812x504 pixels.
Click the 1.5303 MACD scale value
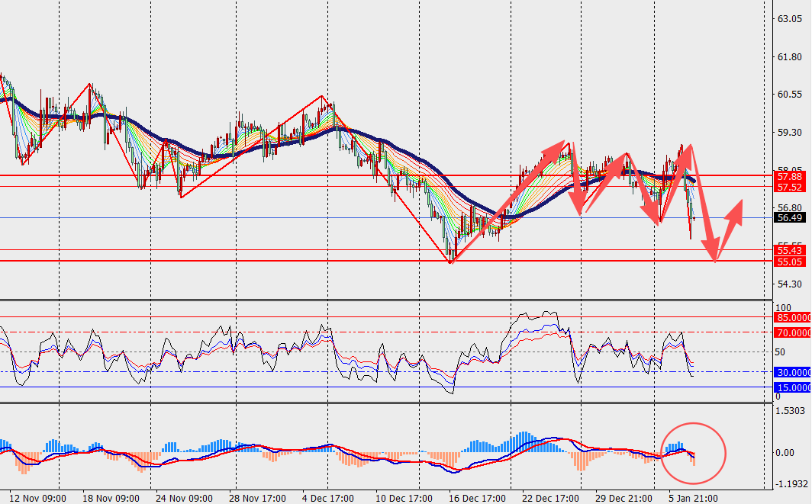tap(790, 412)
